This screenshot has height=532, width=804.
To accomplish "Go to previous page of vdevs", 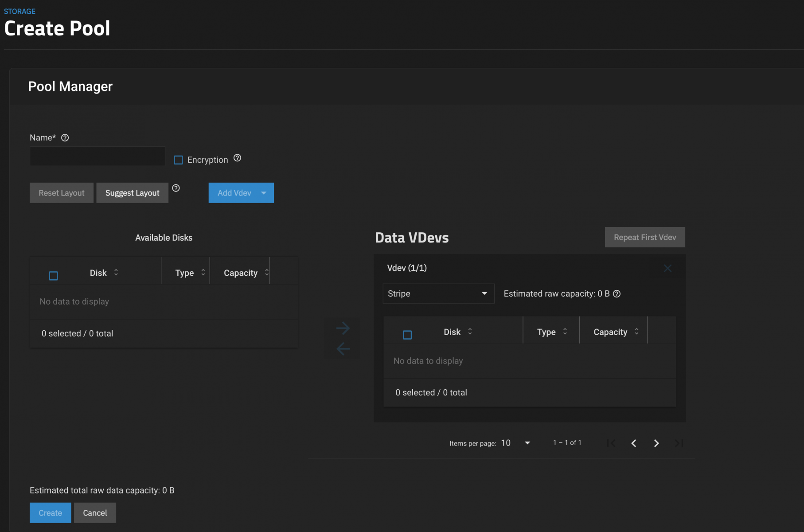I will 634,443.
